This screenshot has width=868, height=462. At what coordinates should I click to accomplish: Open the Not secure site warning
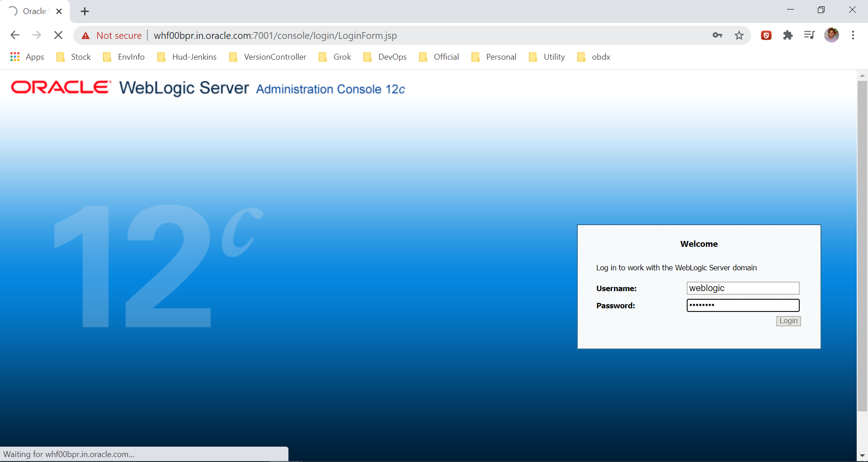coord(112,35)
